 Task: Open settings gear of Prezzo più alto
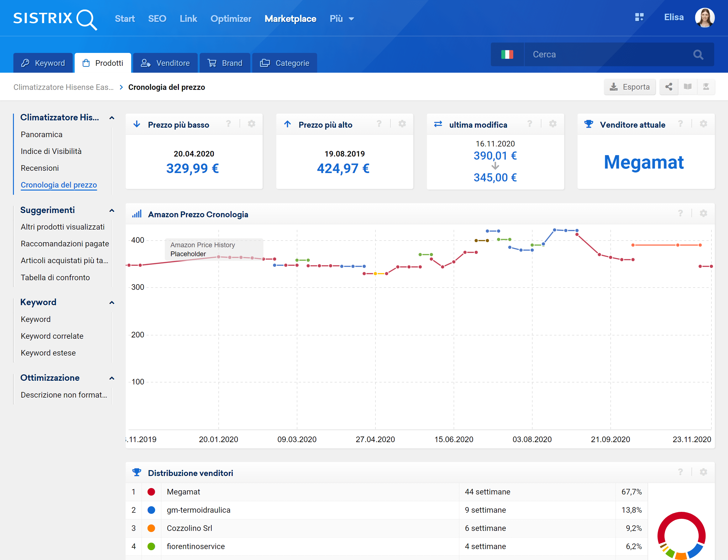coord(402,124)
